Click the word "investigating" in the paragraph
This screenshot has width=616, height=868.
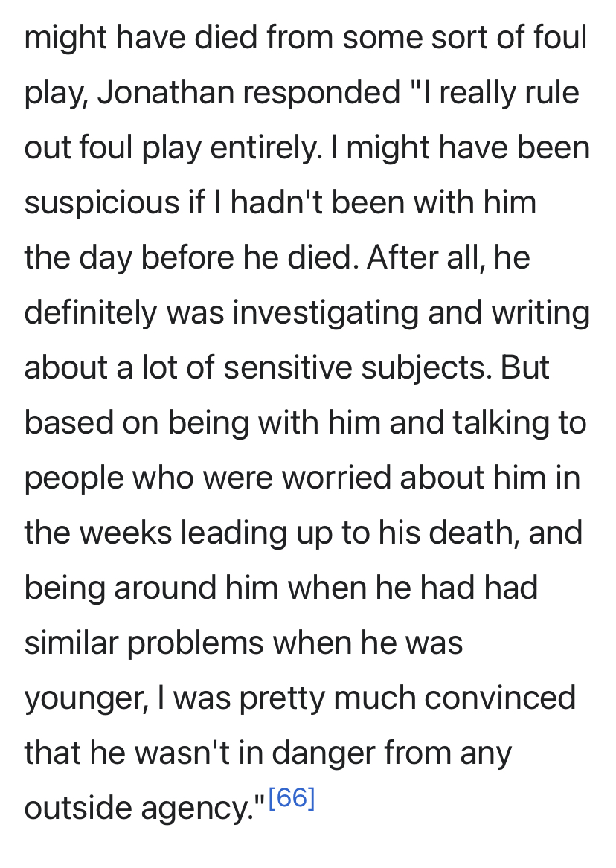pyautogui.click(x=325, y=313)
